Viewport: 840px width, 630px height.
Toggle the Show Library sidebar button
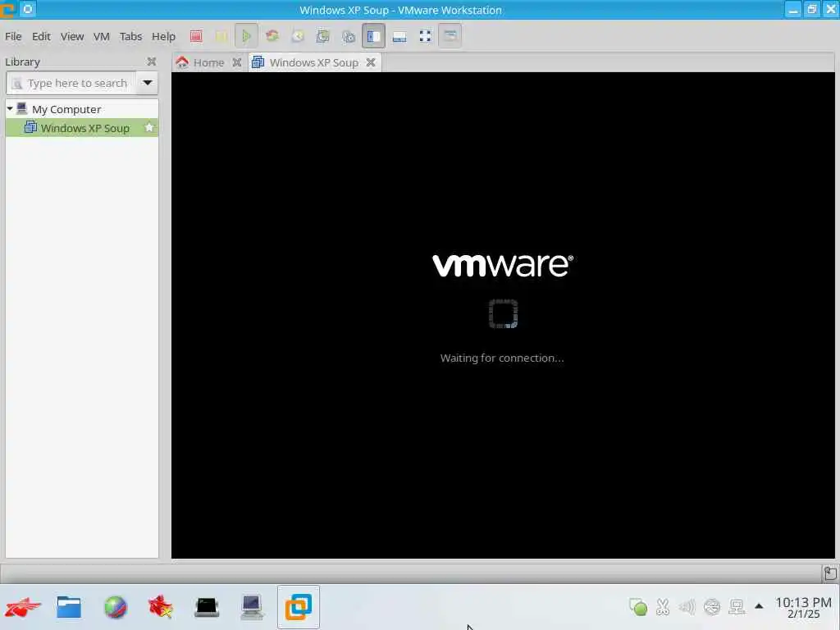(x=373, y=36)
